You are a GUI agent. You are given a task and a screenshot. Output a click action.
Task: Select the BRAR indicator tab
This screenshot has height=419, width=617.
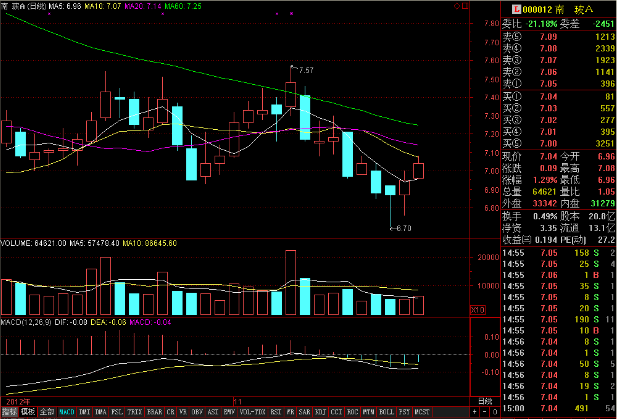154,412
